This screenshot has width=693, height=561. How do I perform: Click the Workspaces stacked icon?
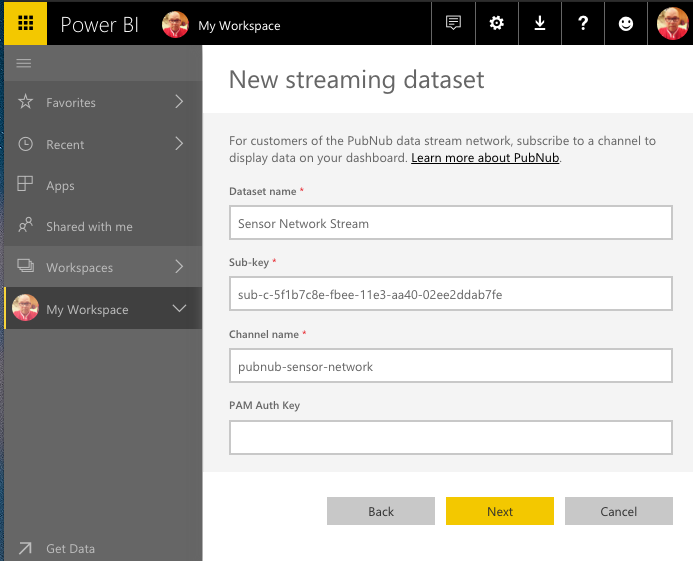pyautogui.click(x=25, y=266)
